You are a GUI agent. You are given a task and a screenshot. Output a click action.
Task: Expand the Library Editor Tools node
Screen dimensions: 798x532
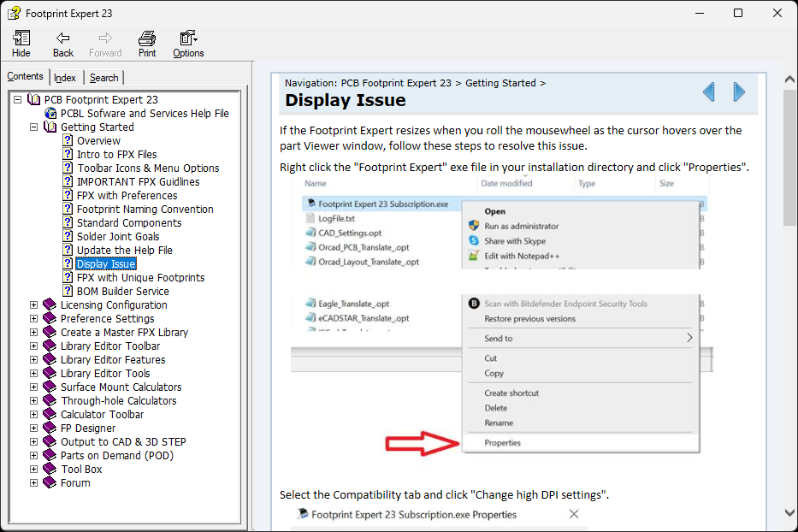[x=33, y=373]
